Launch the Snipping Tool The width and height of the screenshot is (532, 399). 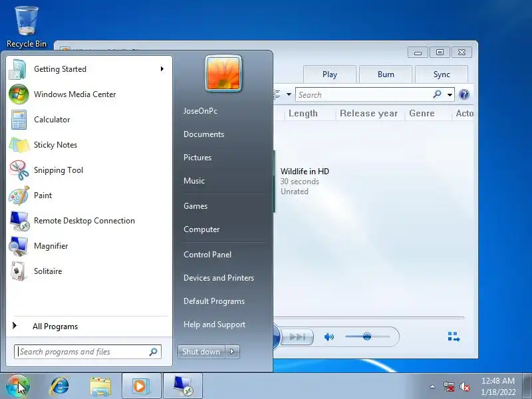click(89, 170)
